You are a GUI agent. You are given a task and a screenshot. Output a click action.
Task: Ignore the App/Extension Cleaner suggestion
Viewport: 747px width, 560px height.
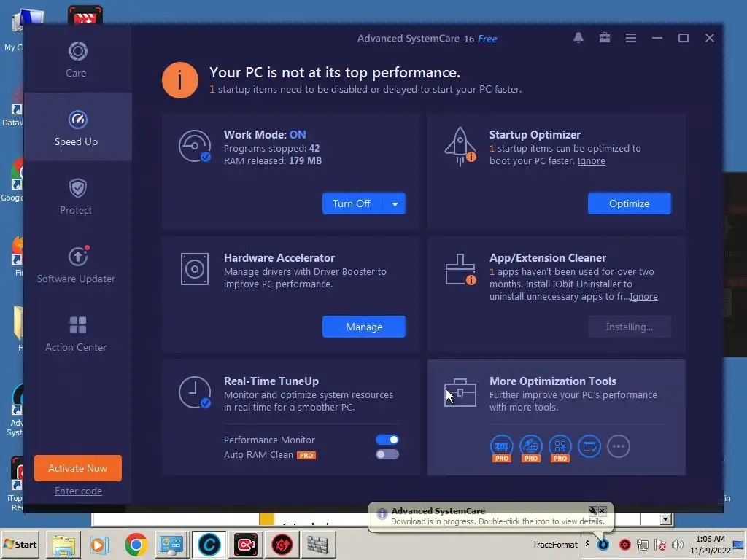[x=643, y=297]
